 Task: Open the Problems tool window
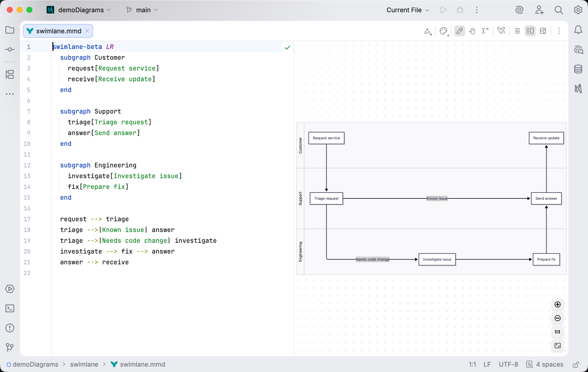(10, 328)
